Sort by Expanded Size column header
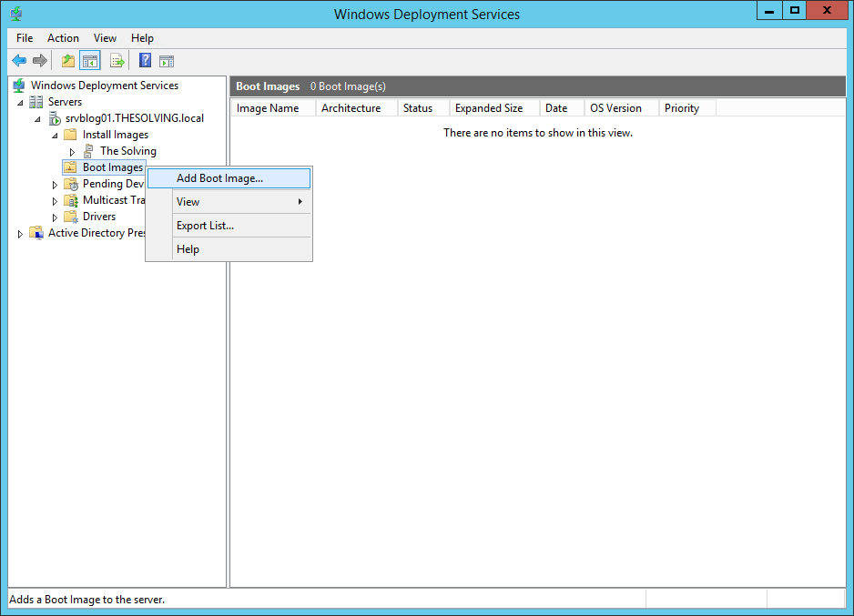 (x=494, y=107)
